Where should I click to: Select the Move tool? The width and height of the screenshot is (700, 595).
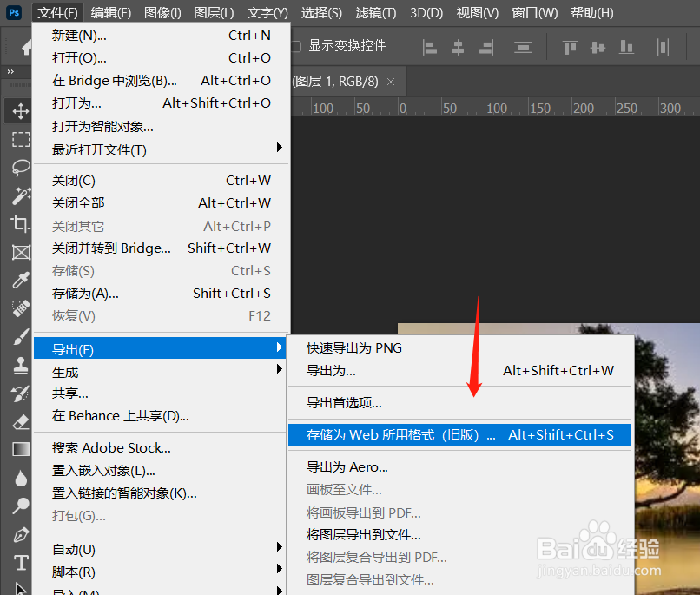tap(20, 111)
